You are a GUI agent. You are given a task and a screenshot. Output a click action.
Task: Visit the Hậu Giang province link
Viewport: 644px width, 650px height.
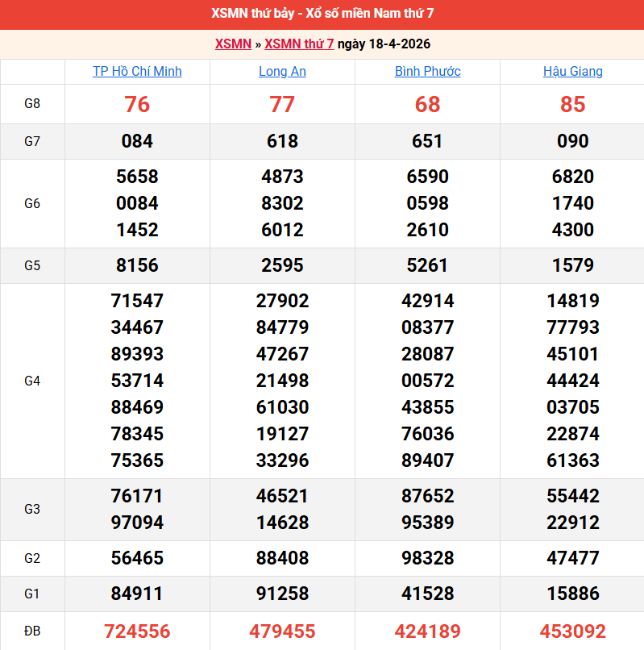pos(572,71)
